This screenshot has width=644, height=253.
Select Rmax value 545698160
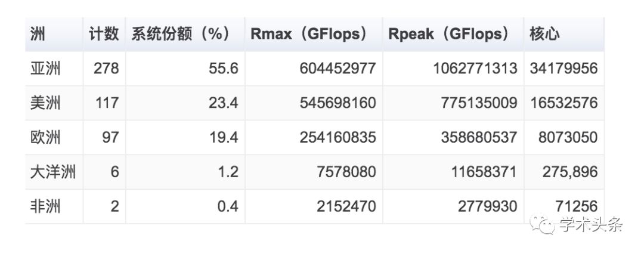(338, 103)
